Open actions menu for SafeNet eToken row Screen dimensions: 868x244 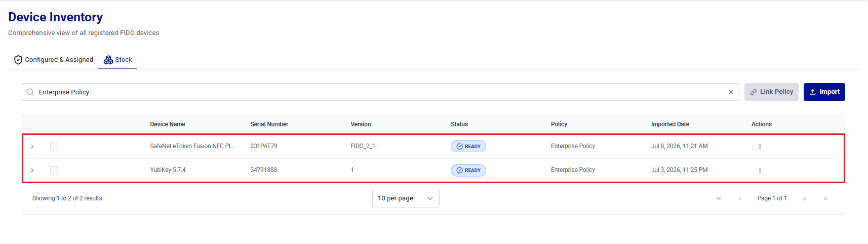click(760, 147)
